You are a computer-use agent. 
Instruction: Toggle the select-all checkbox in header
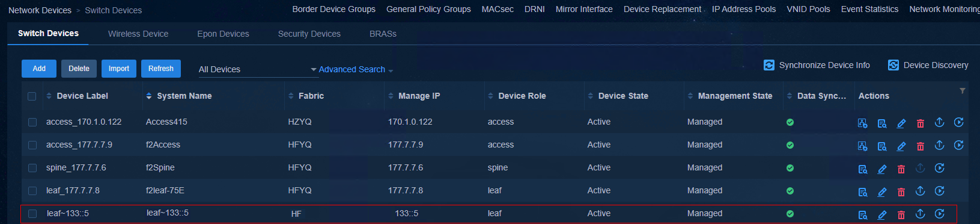coord(32,96)
